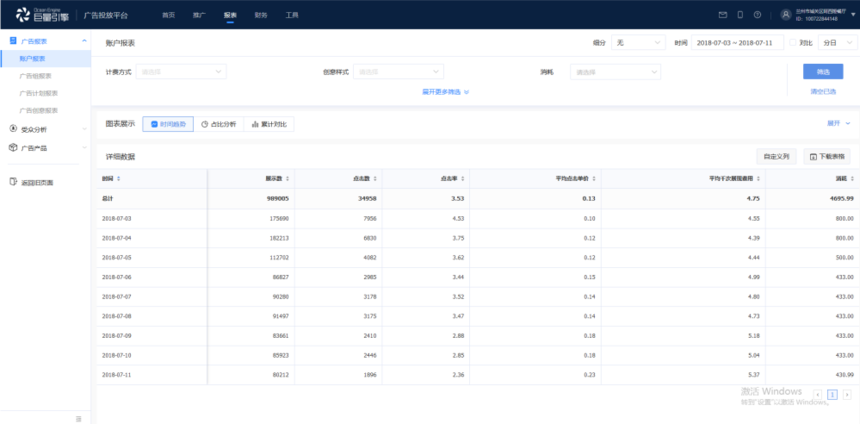Open the 计费方式 dropdown
The width and height of the screenshot is (860, 424).
click(181, 72)
